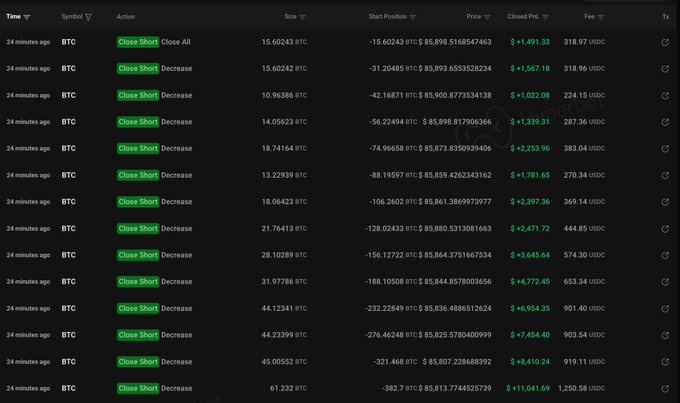Select closed PnL value $ +2,253.96
This screenshot has height=403, width=680.
[530, 148]
